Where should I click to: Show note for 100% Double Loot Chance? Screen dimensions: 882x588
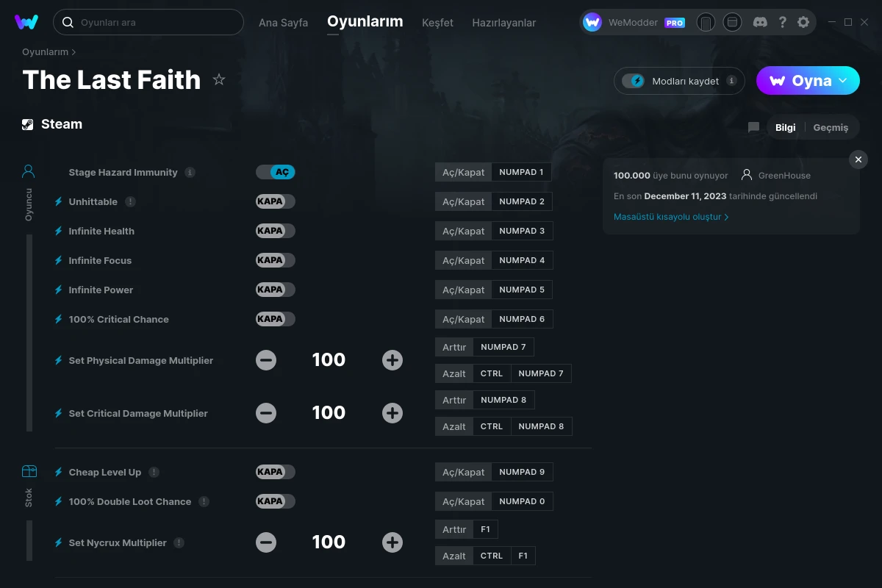204,501
